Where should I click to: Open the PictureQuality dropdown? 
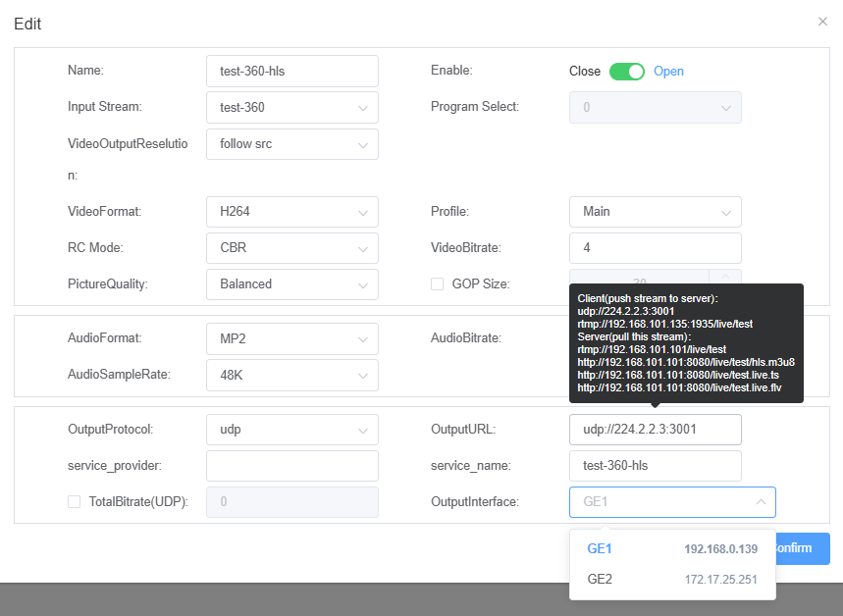click(291, 284)
